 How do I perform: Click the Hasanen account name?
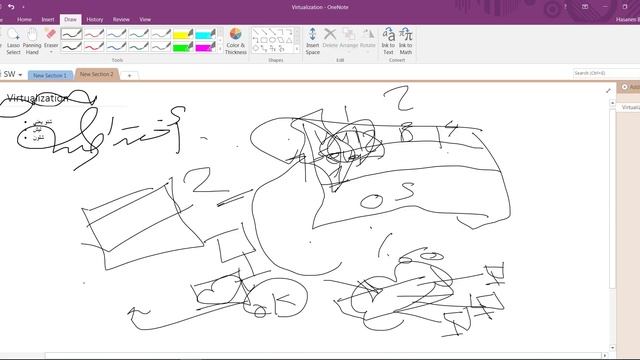627,20
